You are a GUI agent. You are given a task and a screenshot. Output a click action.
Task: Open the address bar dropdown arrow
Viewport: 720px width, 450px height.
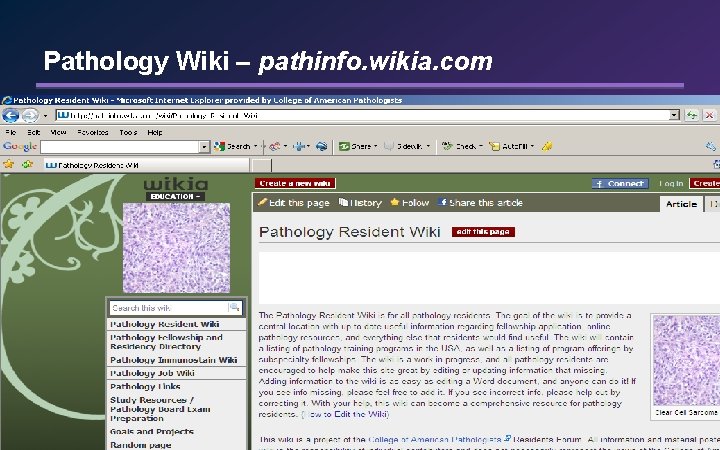pos(674,115)
